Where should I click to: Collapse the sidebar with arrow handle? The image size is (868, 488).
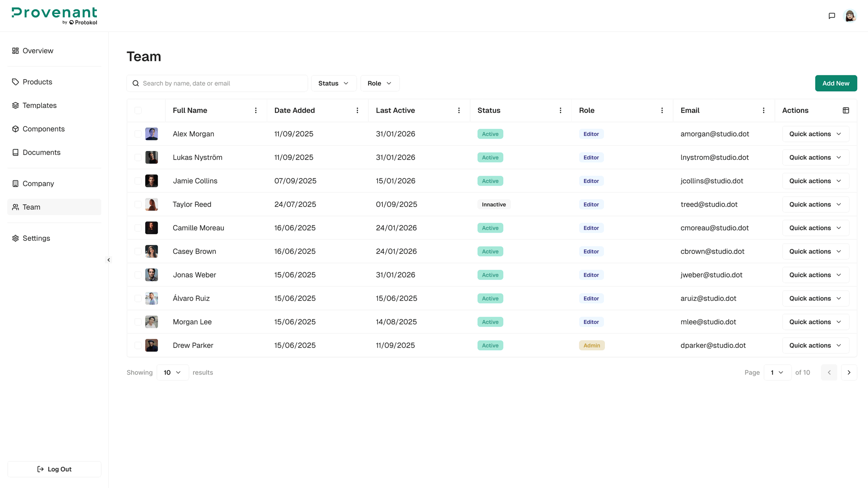pos(108,260)
